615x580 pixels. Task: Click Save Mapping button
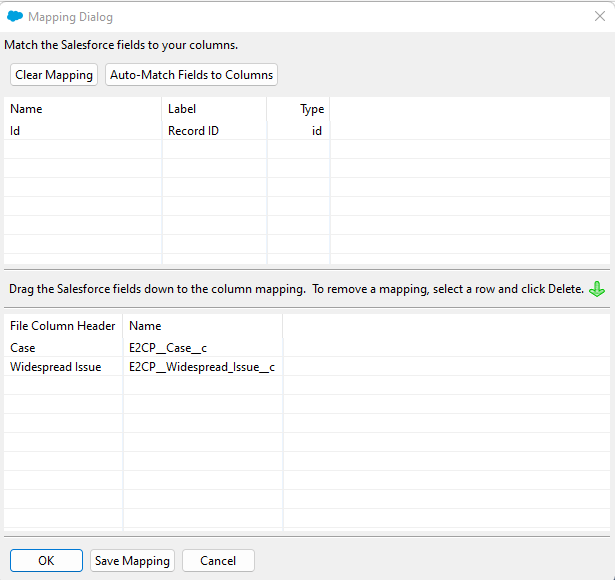[132, 560]
